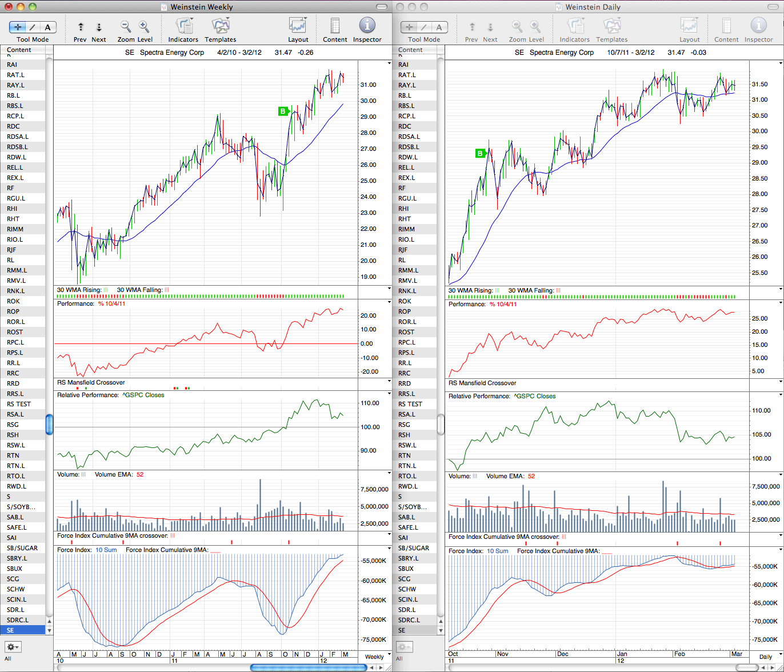The width and height of the screenshot is (784, 672).
Task: Open Weekly periodicity selector at chart bottom
Action: pos(374,657)
